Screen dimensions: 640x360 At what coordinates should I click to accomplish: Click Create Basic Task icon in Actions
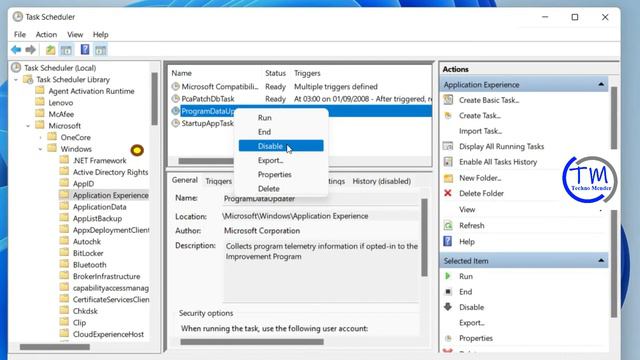click(448, 100)
